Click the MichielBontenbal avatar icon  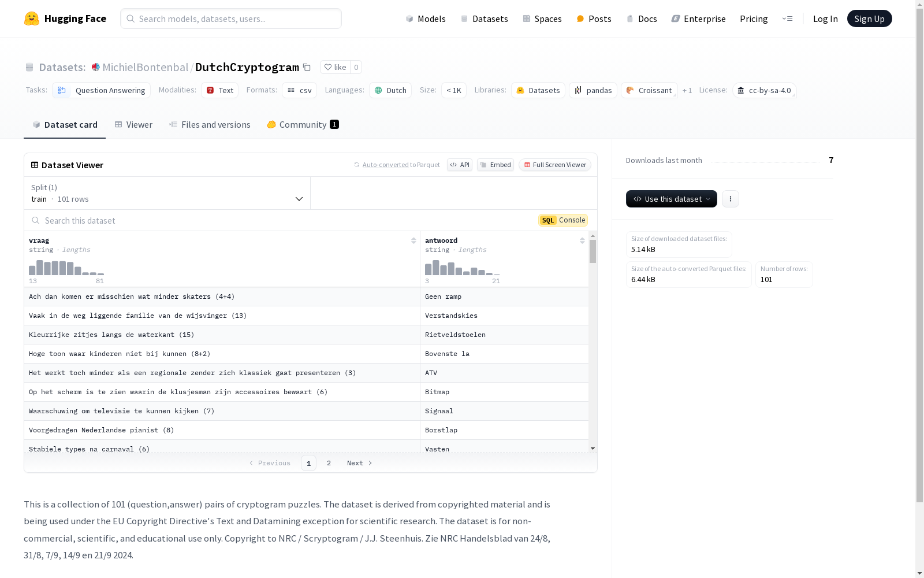coord(96,67)
